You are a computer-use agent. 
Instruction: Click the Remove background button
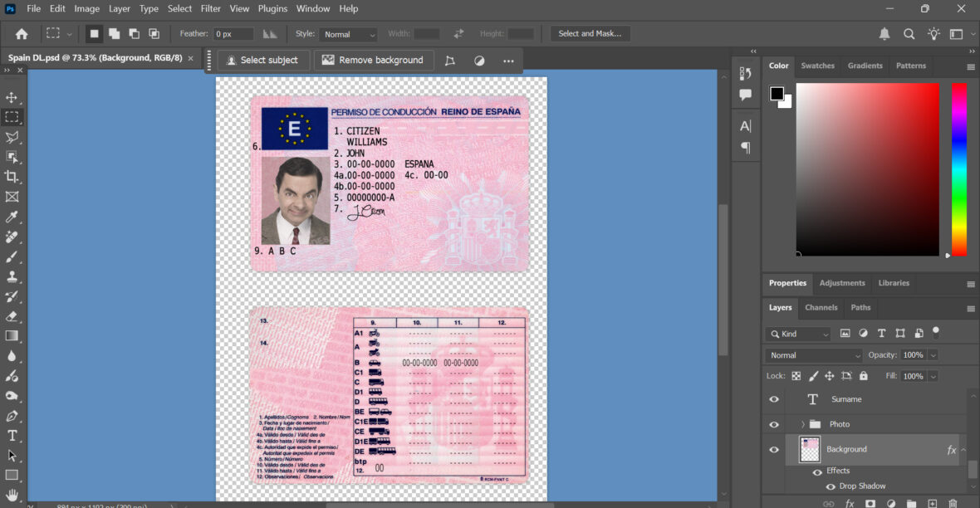pyautogui.click(x=373, y=60)
